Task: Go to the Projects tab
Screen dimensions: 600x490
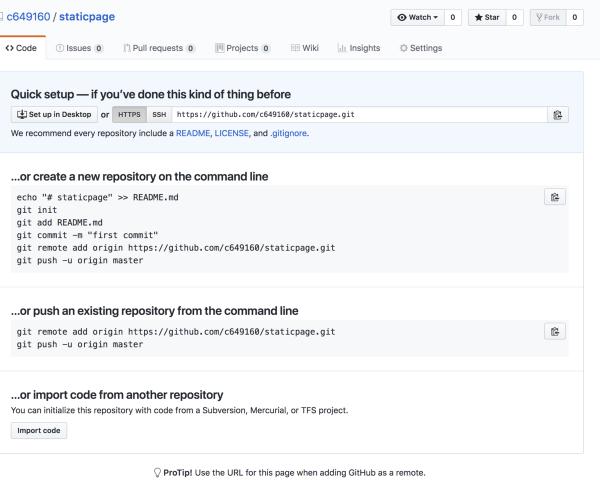Action: tap(243, 48)
